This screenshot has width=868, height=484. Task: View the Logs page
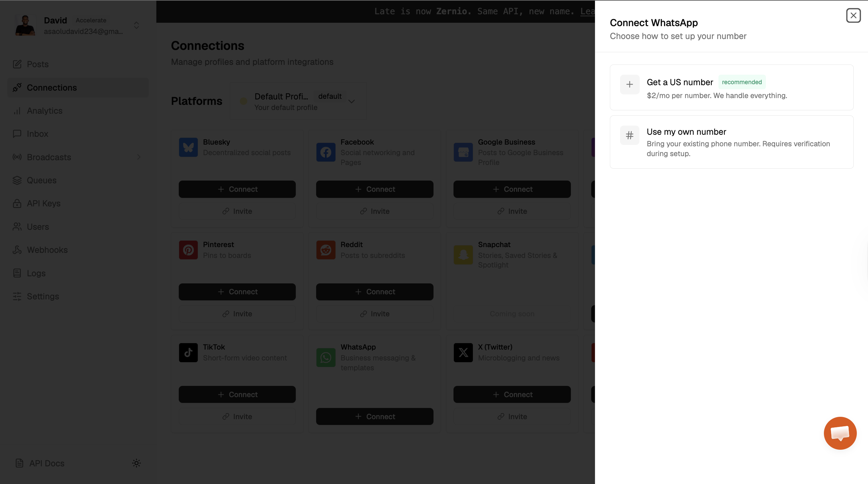36,273
